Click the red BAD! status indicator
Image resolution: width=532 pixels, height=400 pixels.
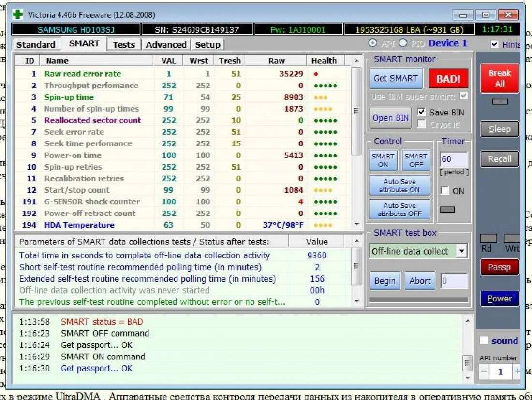(x=448, y=79)
